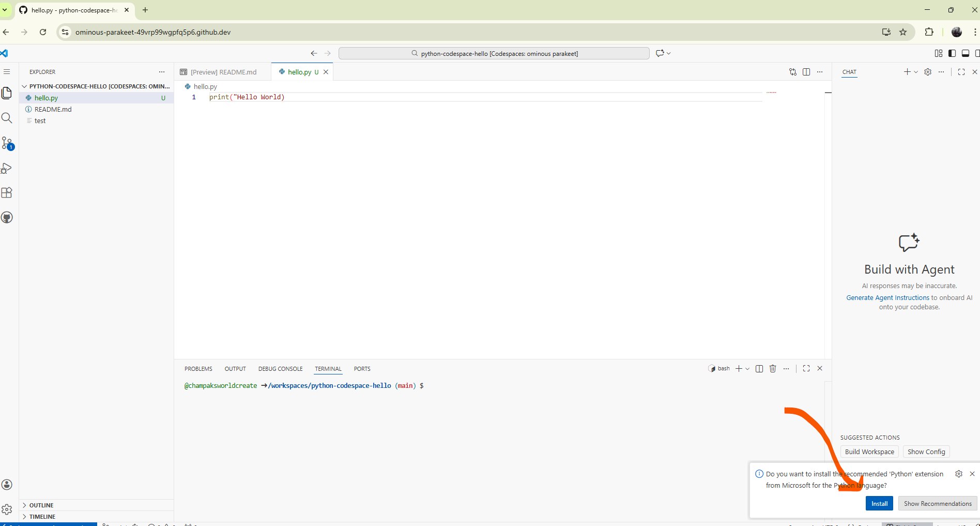Go back in editor navigation history
The image size is (980, 526).
point(314,53)
